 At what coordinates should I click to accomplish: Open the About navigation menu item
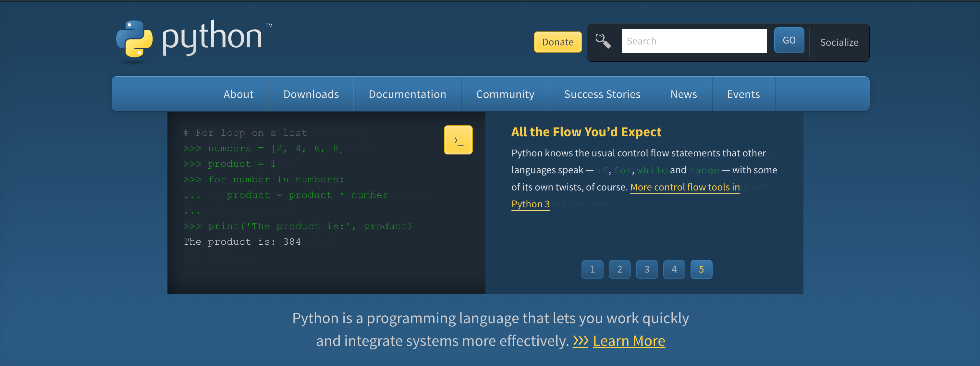point(238,94)
